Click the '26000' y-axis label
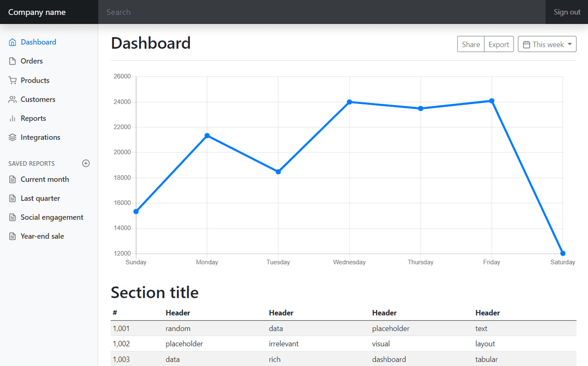Image resolution: width=588 pixels, height=366 pixels. (122, 76)
